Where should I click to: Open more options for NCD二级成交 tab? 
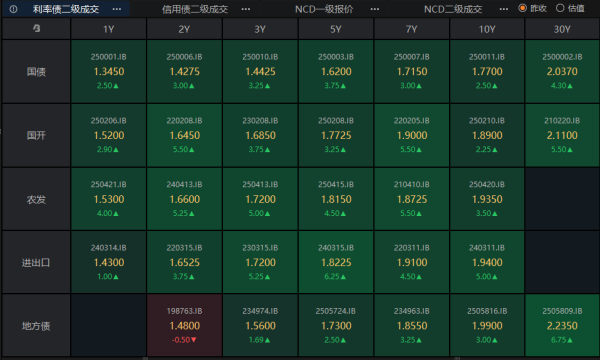pyautogui.click(x=504, y=9)
